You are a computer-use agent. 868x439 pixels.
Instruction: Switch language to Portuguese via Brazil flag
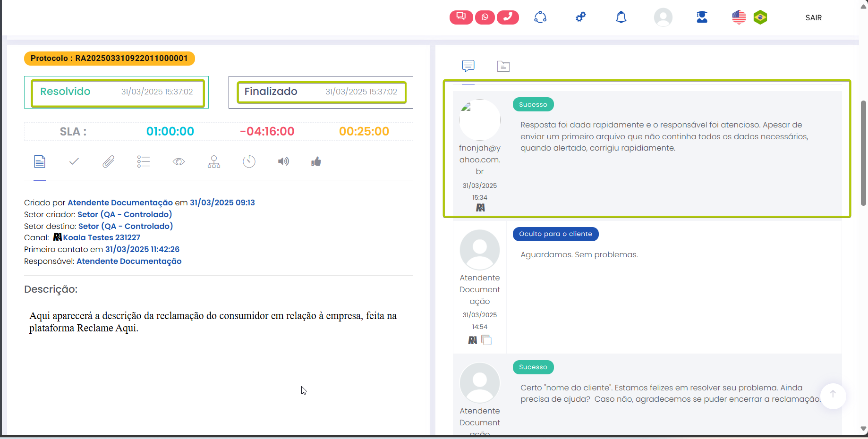click(x=760, y=17)
